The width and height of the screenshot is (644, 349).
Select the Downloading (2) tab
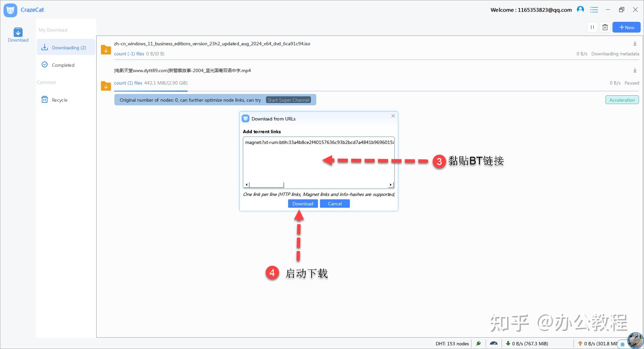click(x=66, y=47)
